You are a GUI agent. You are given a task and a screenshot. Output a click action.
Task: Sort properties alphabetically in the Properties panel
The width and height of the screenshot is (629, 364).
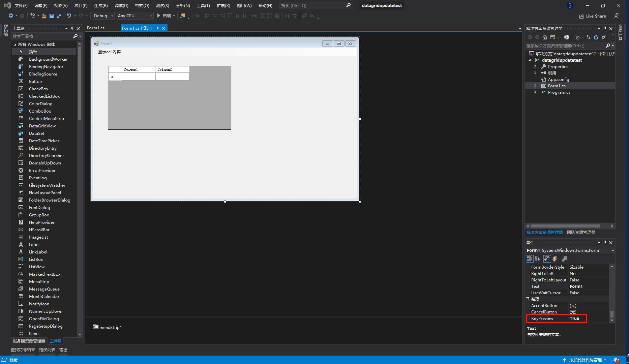(537, 259)
